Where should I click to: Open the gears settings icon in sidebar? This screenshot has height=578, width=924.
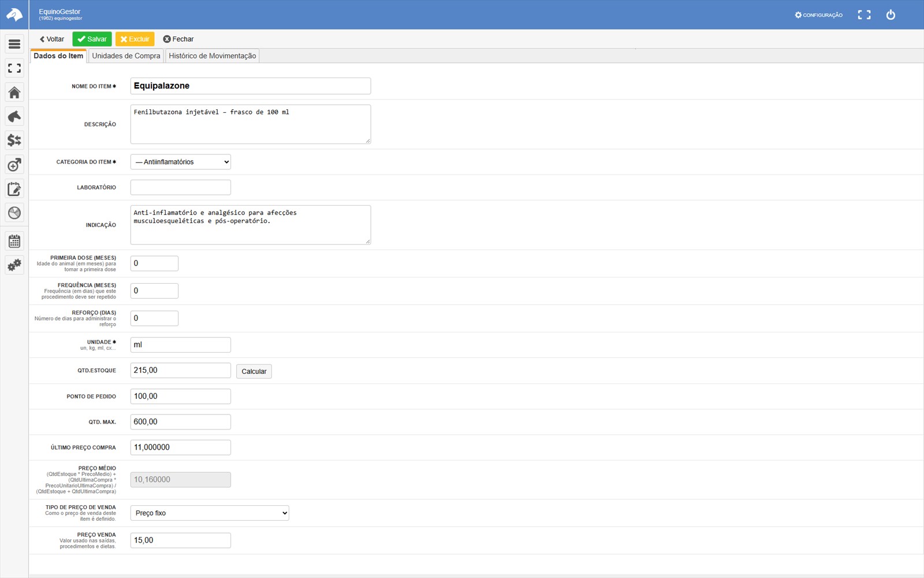14,265
